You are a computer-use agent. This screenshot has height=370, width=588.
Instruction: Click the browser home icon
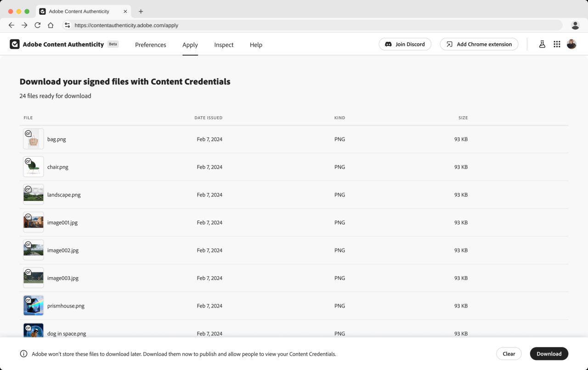tap(51, 25)
